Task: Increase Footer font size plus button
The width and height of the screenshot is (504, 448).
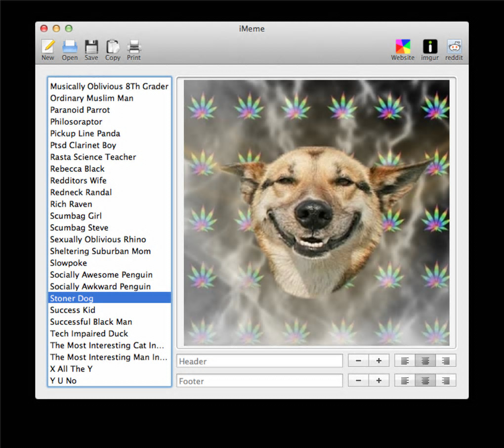Action: 379,380
